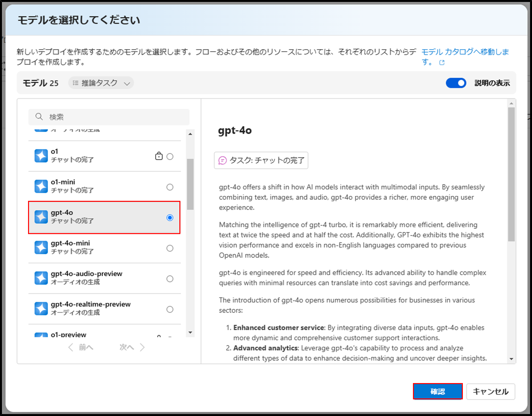Click the モデル 25 count label
Image resolution: width=532 pixels, height=416 pixels.
click(41, 83)
